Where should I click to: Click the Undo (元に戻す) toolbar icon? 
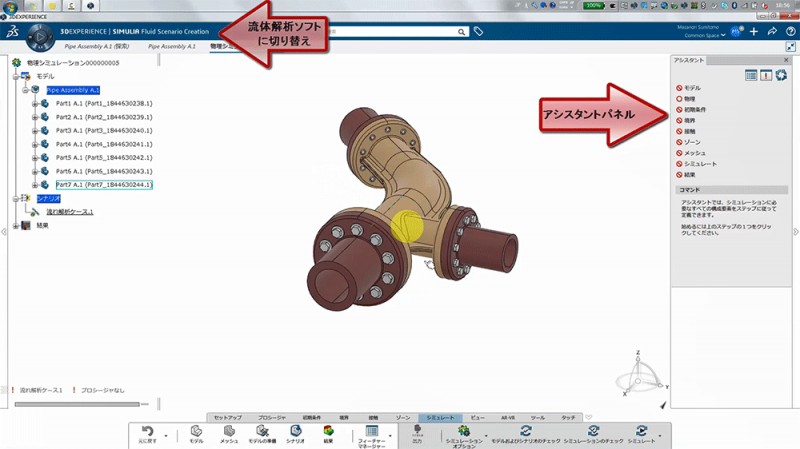tap(147, 431)
